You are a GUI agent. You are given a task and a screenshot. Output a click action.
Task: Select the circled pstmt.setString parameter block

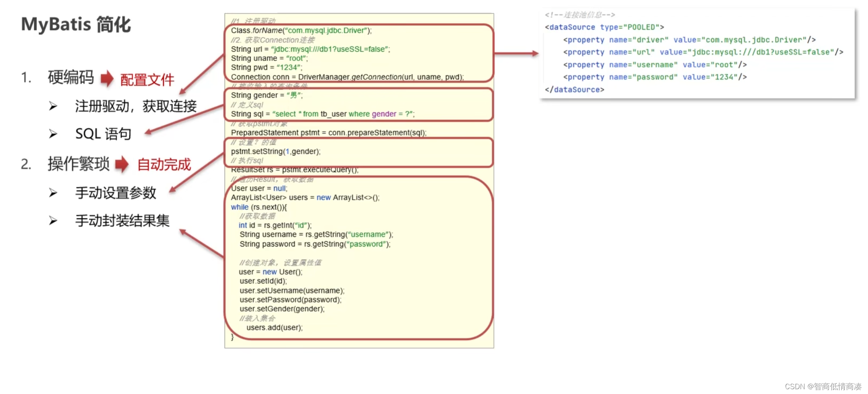pos(359,152)
